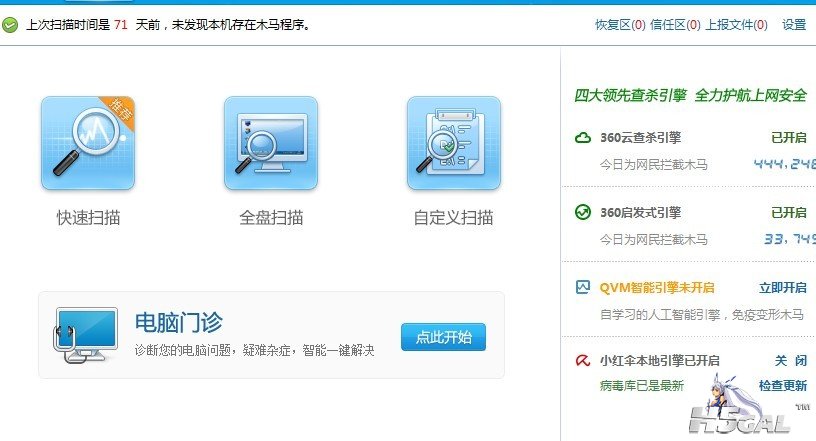Enable QVM engine via 立即开启
The image size is (816, 441).
click(783, 287)
